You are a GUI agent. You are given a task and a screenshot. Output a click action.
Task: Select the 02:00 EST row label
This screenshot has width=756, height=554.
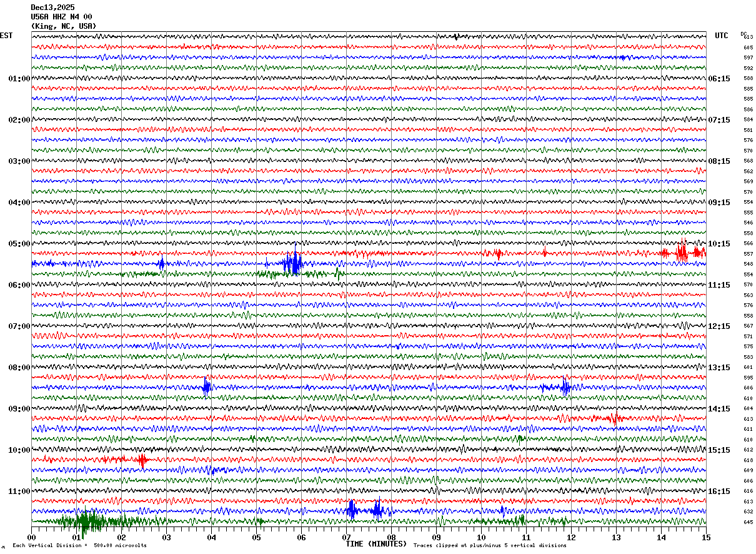[x=19, y=120]
